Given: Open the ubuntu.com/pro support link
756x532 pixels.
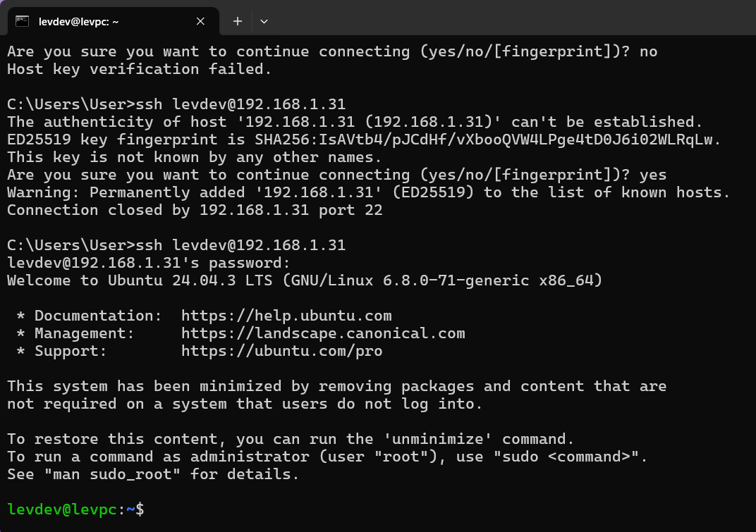Looking at the screenshot, I should 281,351.
